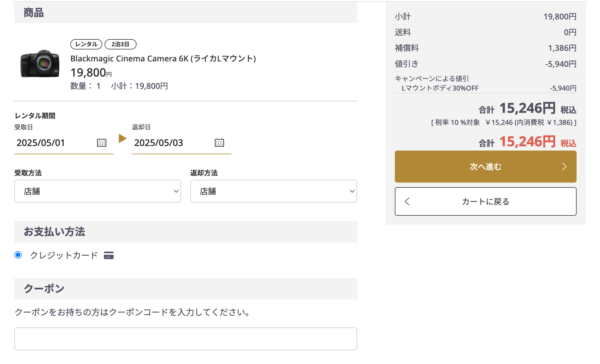Click the right chevron on 次へ進む
The width and height of the screenshot is (600, 364).
point(564,167)
